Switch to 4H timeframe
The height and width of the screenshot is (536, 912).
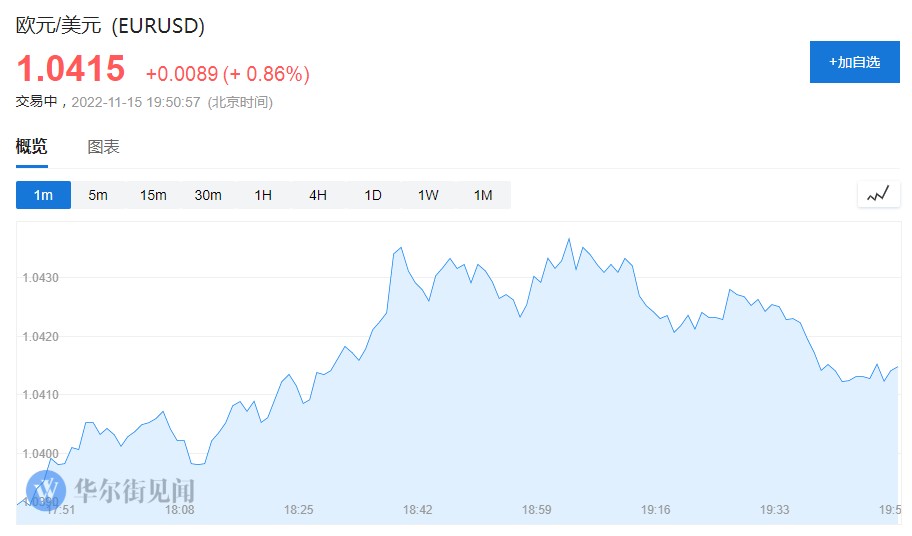pyautogui.click(x=318, y=195)
